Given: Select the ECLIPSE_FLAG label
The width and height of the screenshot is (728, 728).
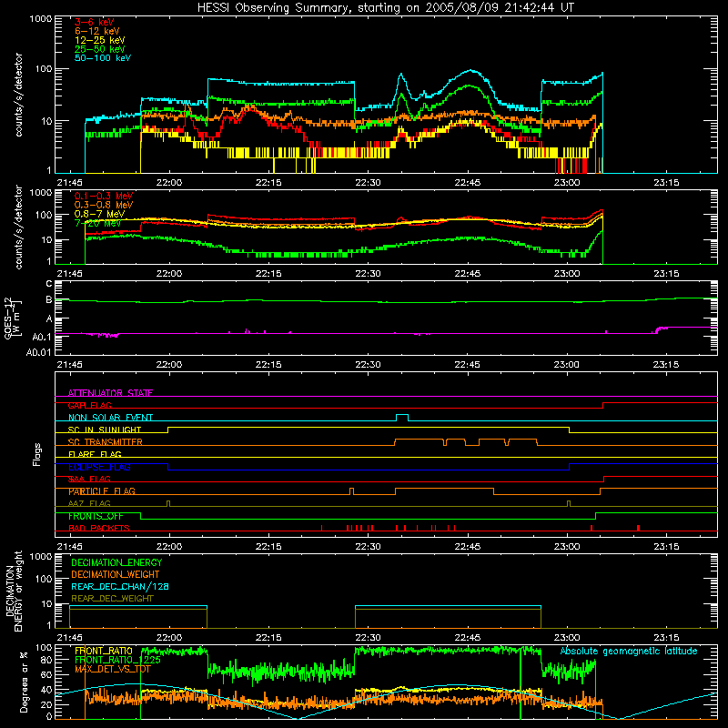Looking at the screenshot, I should pos(99,467).
